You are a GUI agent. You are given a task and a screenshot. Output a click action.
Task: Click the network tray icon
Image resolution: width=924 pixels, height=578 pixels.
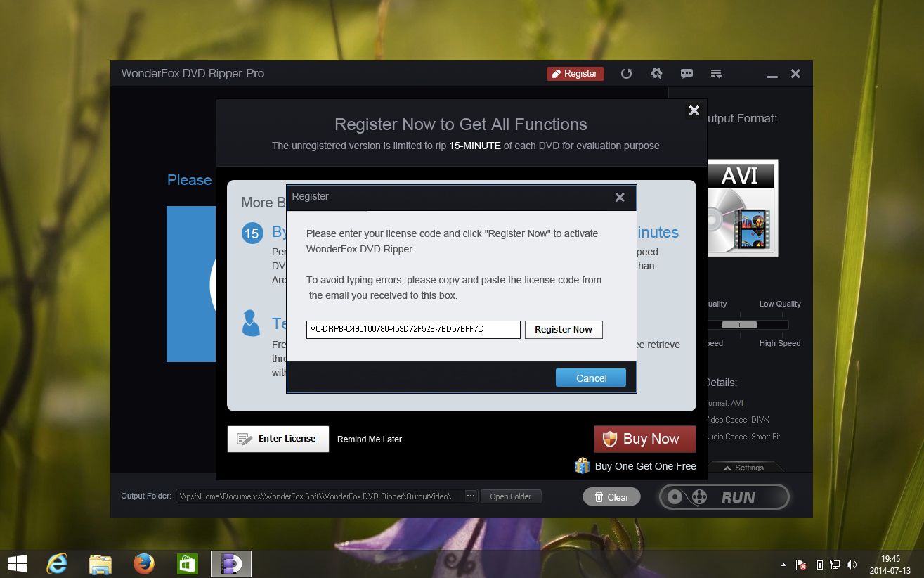pyautogui.click(x=835, y=565)
